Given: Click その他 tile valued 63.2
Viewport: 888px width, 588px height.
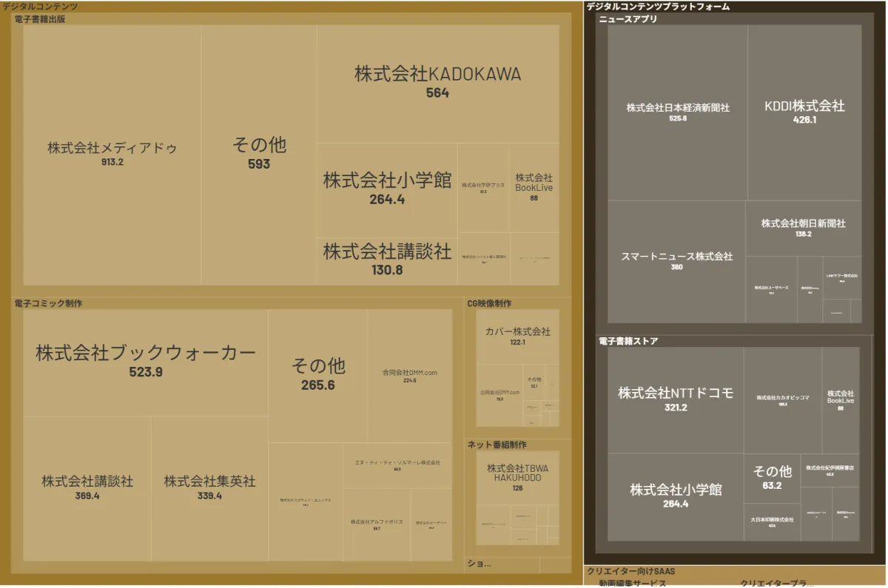Looking at the screenshot, I should click(772, 477).
